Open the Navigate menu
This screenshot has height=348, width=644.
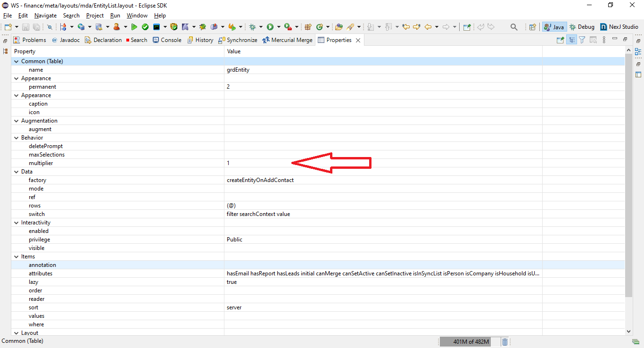[x=45, y=15]
